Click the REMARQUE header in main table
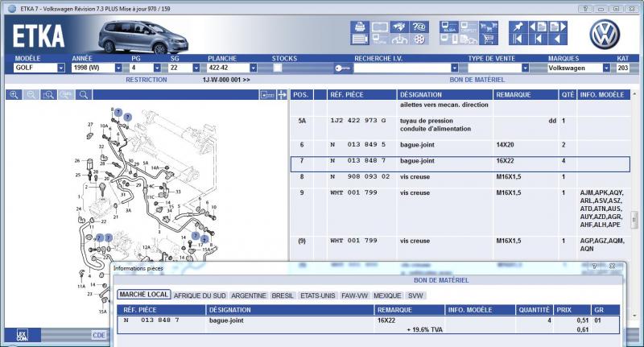Viewport: 644px width, 347px height. tap(526, 95)
